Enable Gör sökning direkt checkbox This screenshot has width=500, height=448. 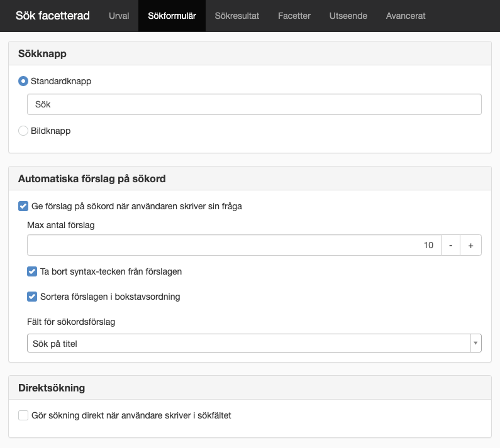click(23, 415)
